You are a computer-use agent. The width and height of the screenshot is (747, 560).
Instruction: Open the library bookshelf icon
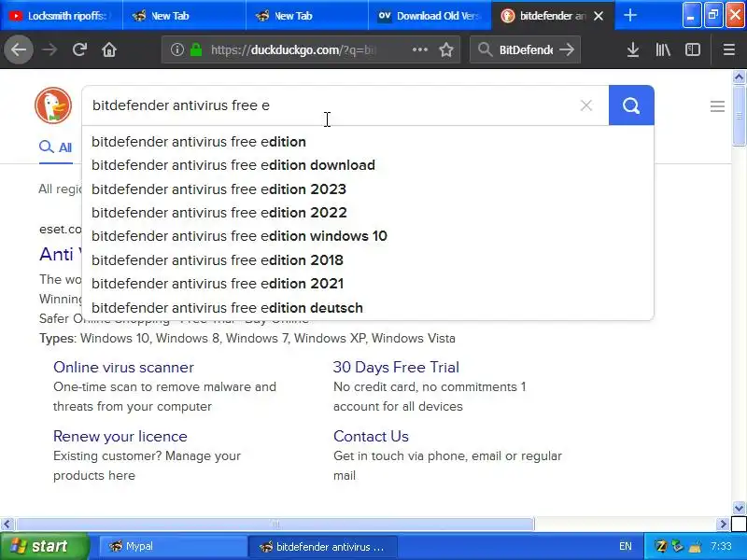pos(663,49)
